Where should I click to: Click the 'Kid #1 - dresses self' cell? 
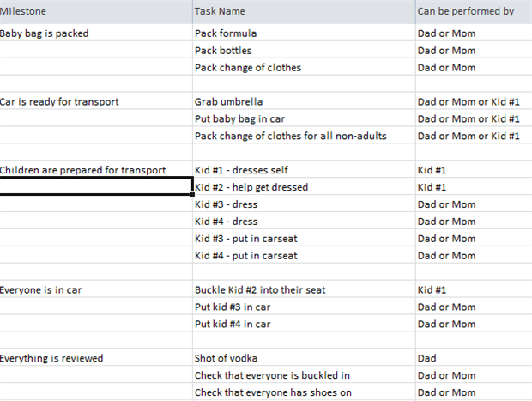pyautogui.click(x=302, y=170)
